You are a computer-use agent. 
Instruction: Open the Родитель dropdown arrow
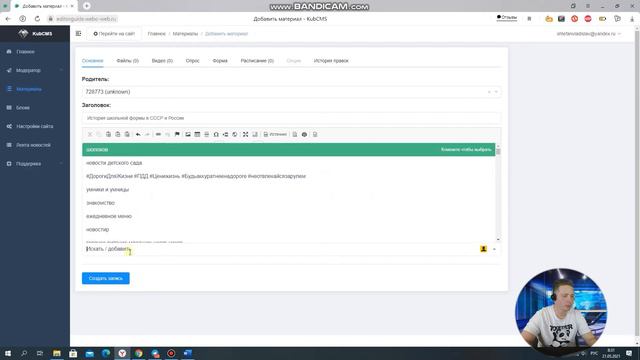click(x=496, y=92)
